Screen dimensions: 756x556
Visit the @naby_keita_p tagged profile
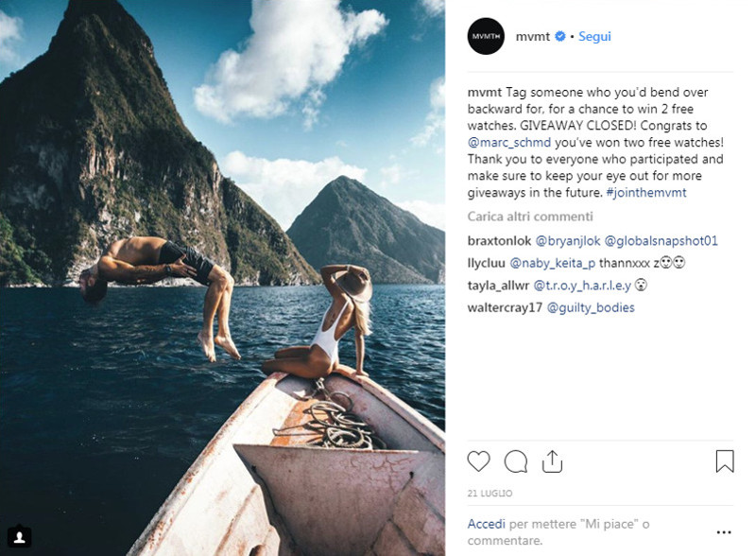click(x=556, y=263)
